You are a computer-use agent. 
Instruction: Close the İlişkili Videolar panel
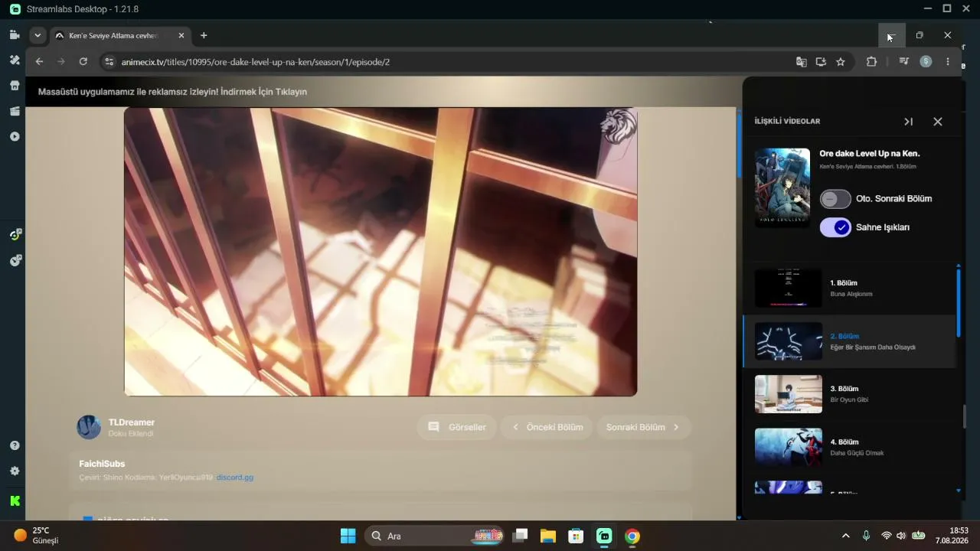pyautogui.click(x=938, y=121)
